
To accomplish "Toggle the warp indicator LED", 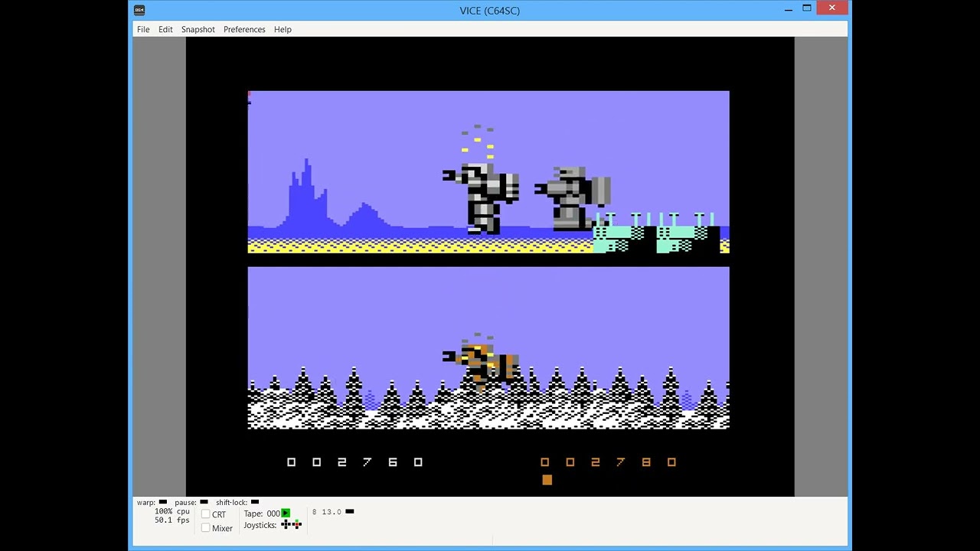I will 162,502.
